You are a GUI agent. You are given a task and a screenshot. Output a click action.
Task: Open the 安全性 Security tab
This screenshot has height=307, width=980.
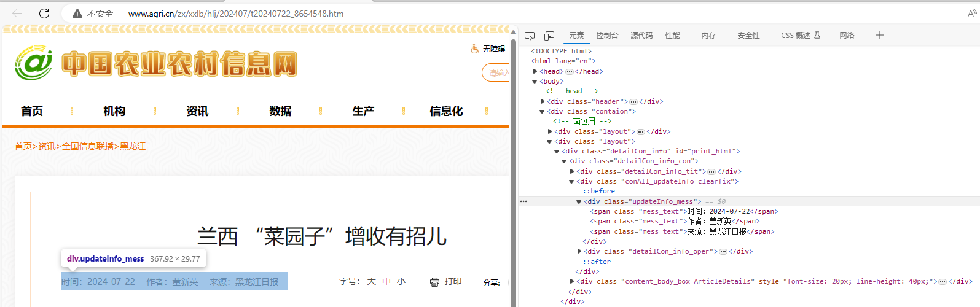point(748,36)
